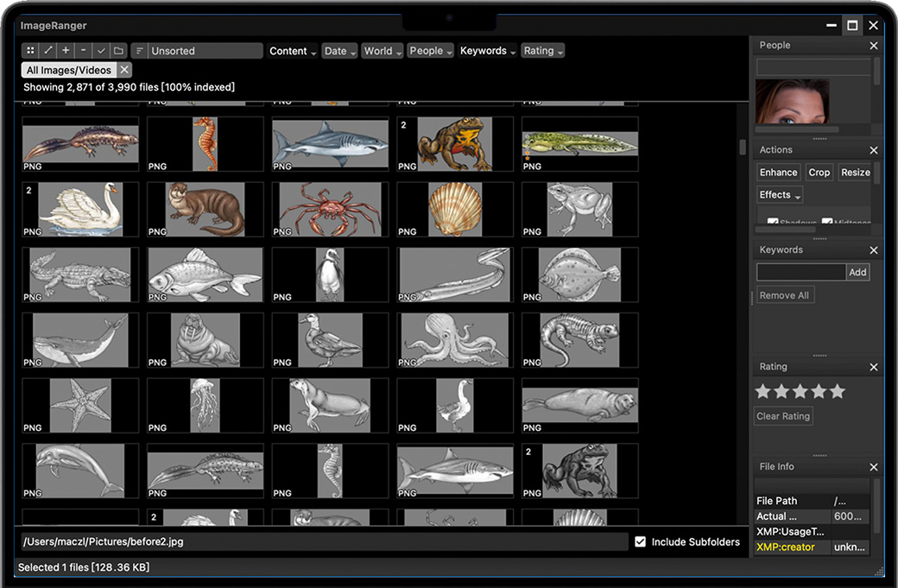Click the checkmark icon in toolbar
898x588 pixels.
tap(101, 51)
